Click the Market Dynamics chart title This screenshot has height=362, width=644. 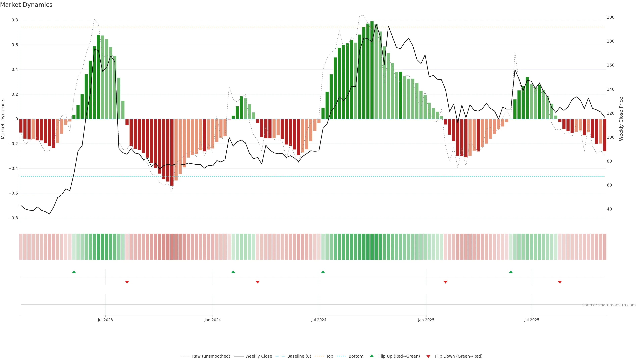26,5
